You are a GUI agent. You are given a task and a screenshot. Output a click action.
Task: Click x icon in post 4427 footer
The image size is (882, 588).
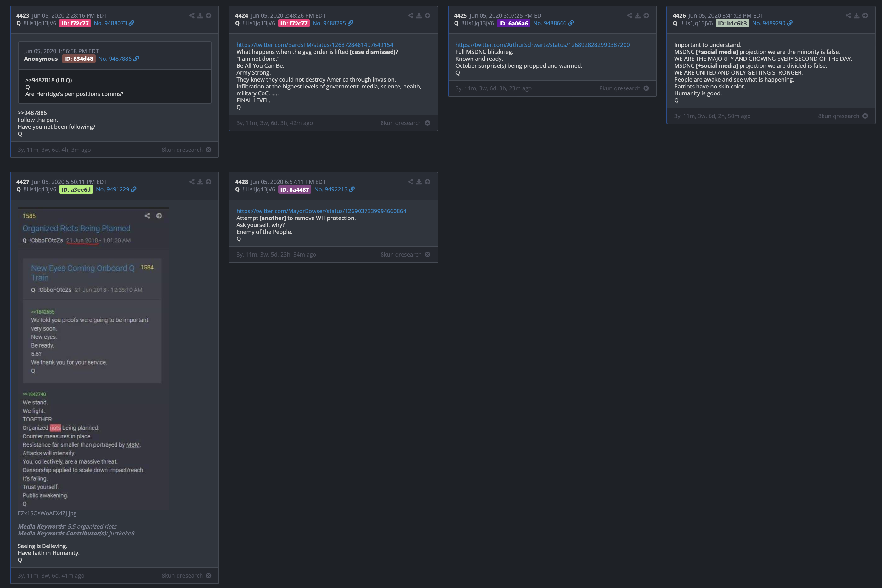coord(208,576)
